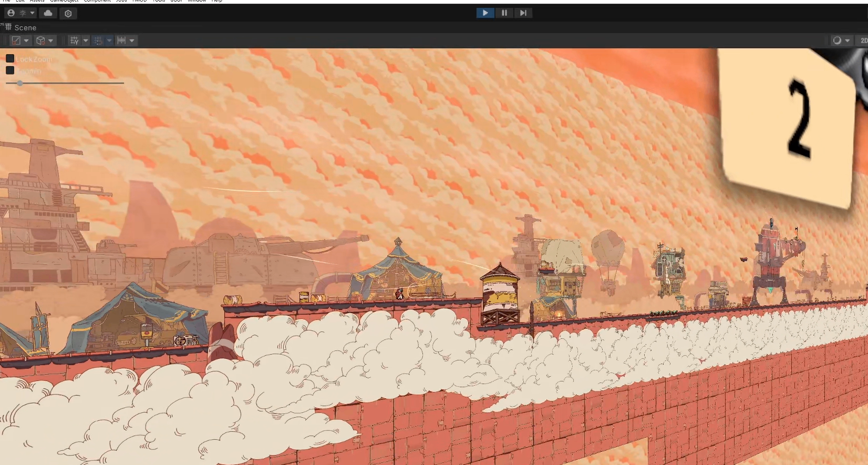Pause the running game
The width and height of the screenshot is (868, 465).
pyautogui.click(x=504, y=13)
